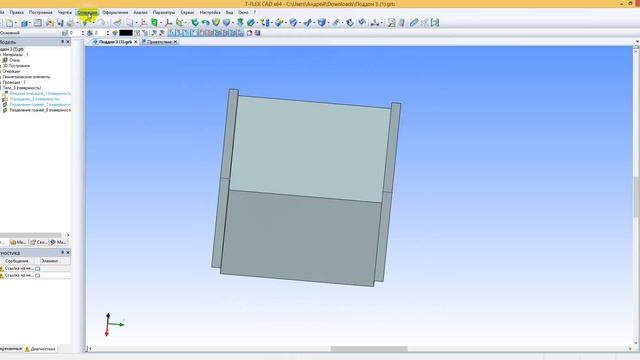The width and height of the screenshot is (640, 360).
Task: Select Тело_3 (поверхность) tree node
Action: pyautogui.click(x=22, y=88)
